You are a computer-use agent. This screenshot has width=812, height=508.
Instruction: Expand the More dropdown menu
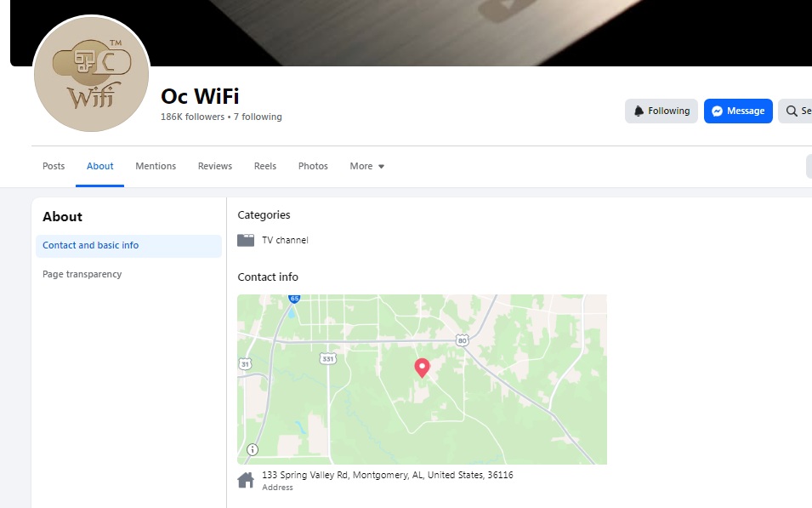366,166
